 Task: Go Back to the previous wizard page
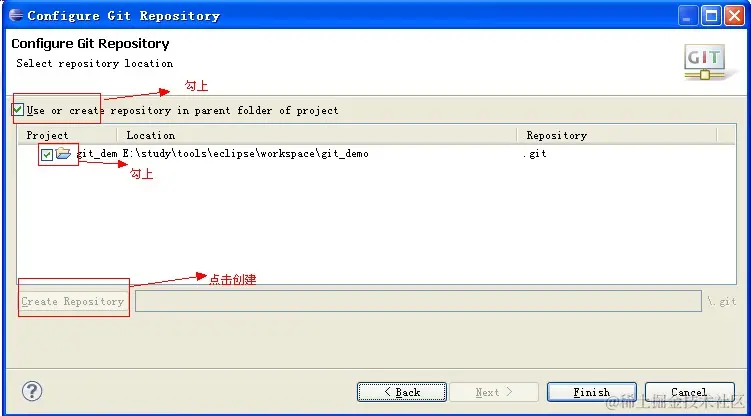tap(402, 392)
